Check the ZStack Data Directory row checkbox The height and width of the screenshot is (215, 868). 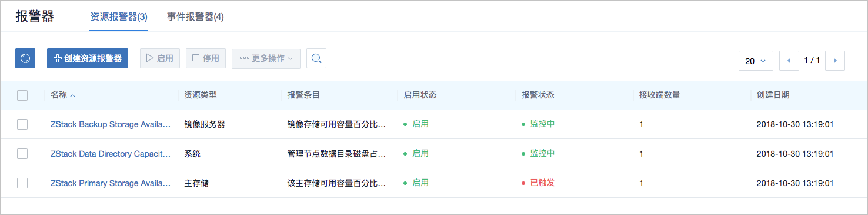pos(22,153)
